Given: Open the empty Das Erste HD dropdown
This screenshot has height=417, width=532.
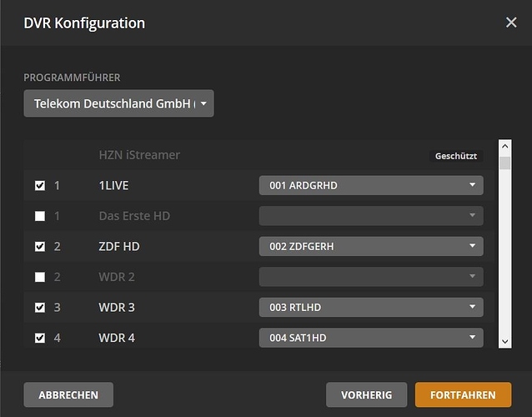Looking at the screenshot, I should 370,216.
